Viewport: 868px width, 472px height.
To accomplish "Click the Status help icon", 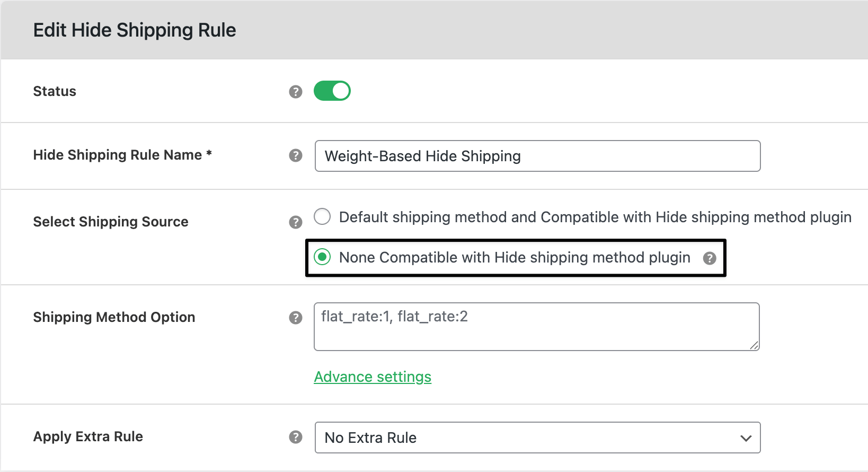I will click(x=295, y=92).
